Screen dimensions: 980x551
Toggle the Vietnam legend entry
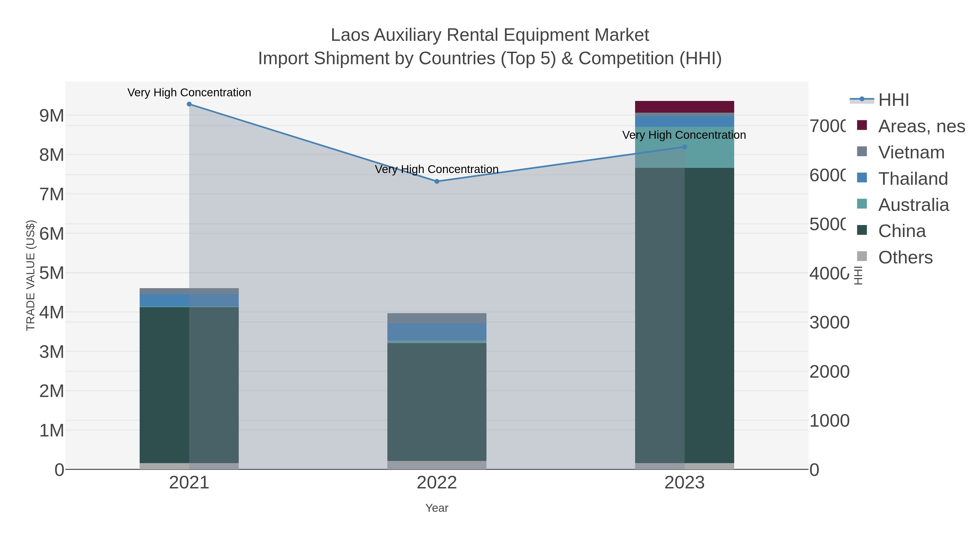(901, 152)
